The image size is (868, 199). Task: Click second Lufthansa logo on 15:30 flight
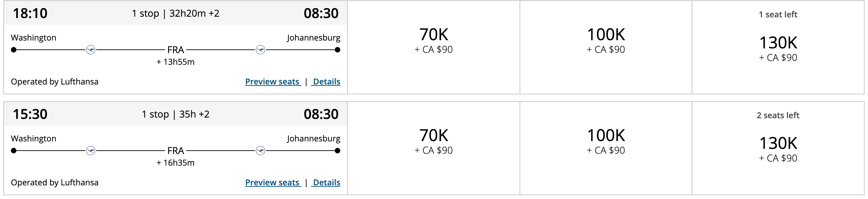[x=260, y=151]
